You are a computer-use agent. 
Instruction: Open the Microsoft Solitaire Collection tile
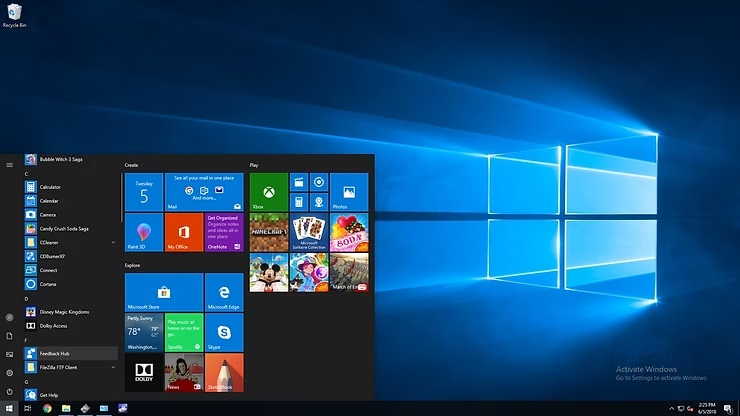309,232
